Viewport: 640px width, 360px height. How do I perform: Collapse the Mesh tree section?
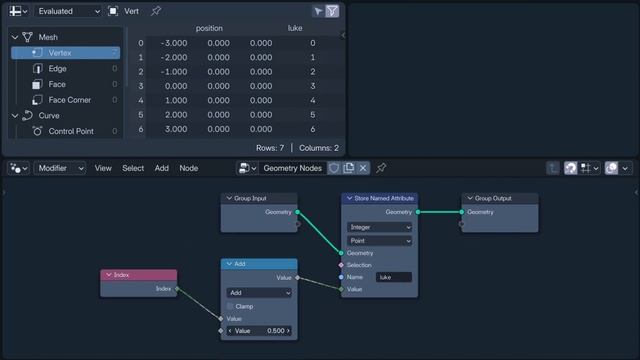point(15,37)
